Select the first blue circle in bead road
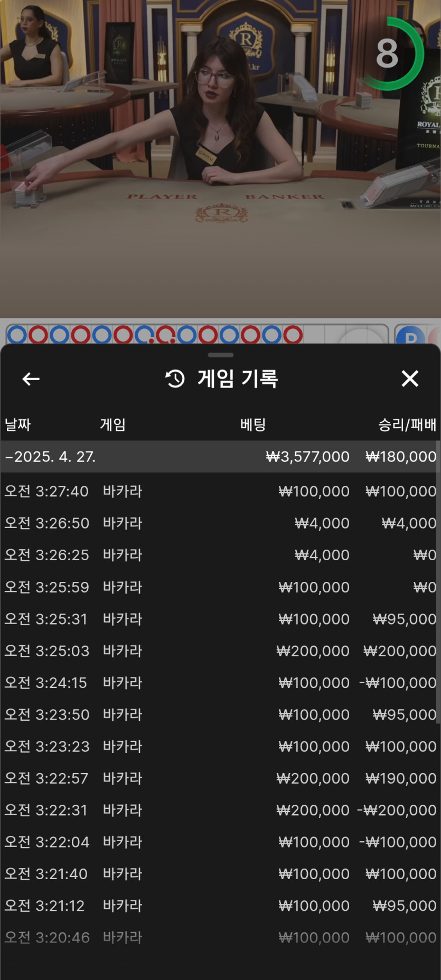441x980 pixels. tap(17, 335)
